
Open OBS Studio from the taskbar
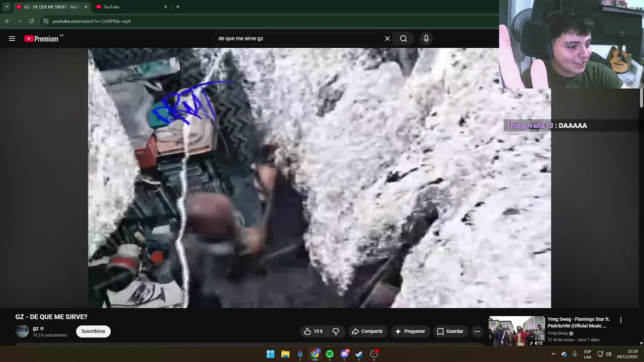[374, 354]
